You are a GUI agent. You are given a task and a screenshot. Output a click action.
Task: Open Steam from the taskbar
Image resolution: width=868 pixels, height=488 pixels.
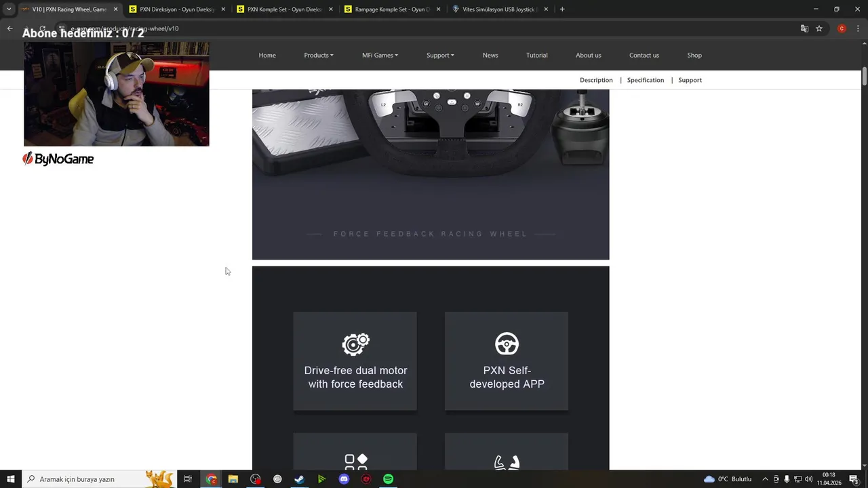pyautogui.click(x=299, y=479)
